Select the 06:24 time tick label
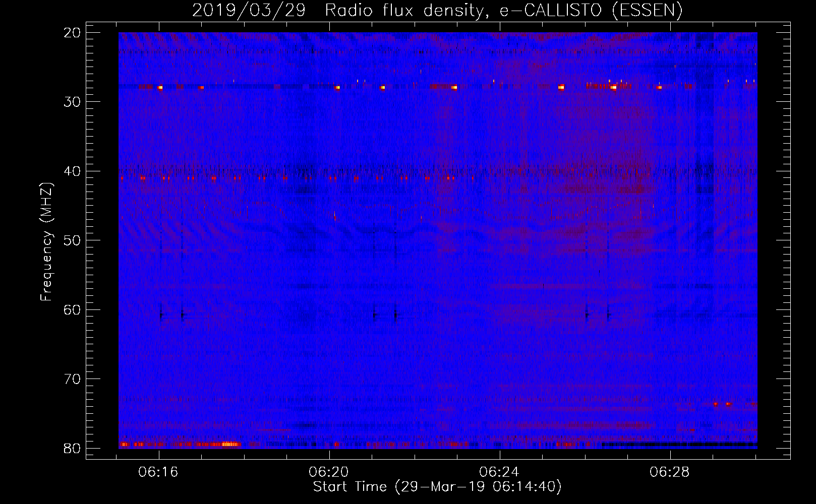Image resolution: width=816 pixels, height=504 pixels. (499, 472)
